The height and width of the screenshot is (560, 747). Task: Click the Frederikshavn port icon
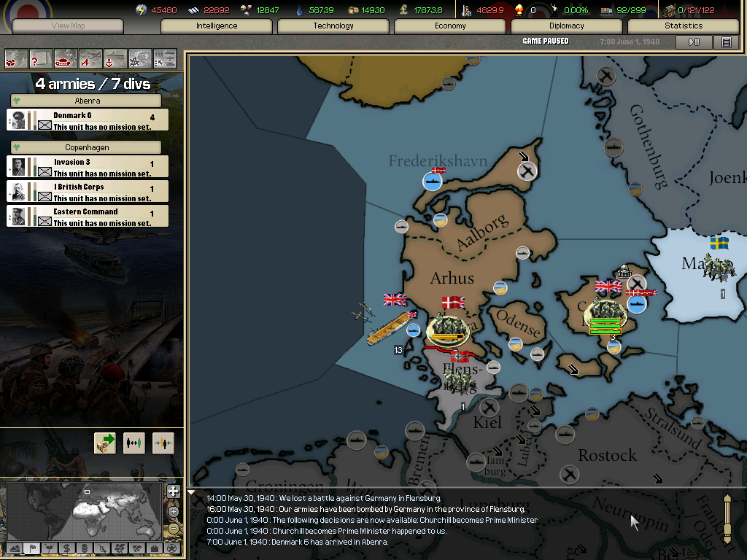tap(432, 181)
